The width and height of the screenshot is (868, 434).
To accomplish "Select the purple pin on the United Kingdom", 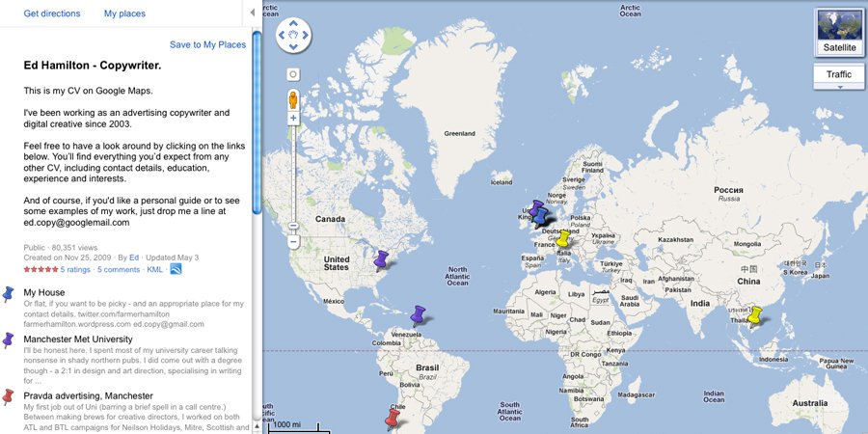I will coord(535,207).
